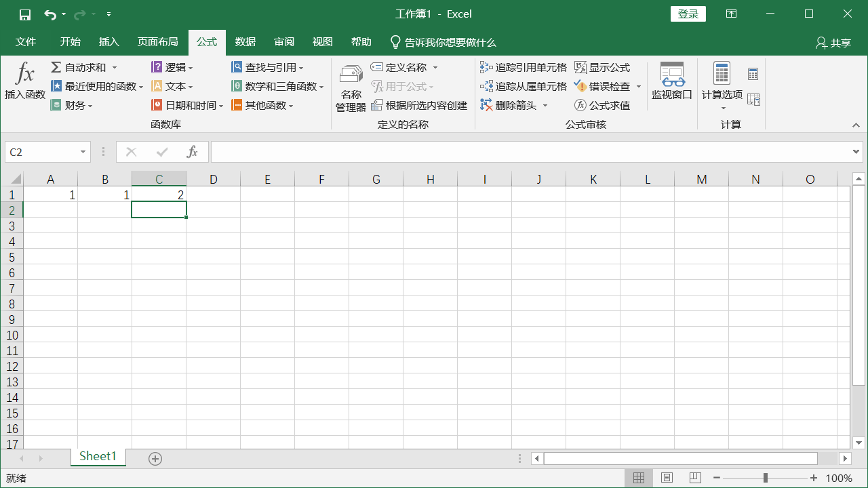This screenshot has width=868, height=488.
Task: Click the Share (共享) button
Action: [833, 43]
